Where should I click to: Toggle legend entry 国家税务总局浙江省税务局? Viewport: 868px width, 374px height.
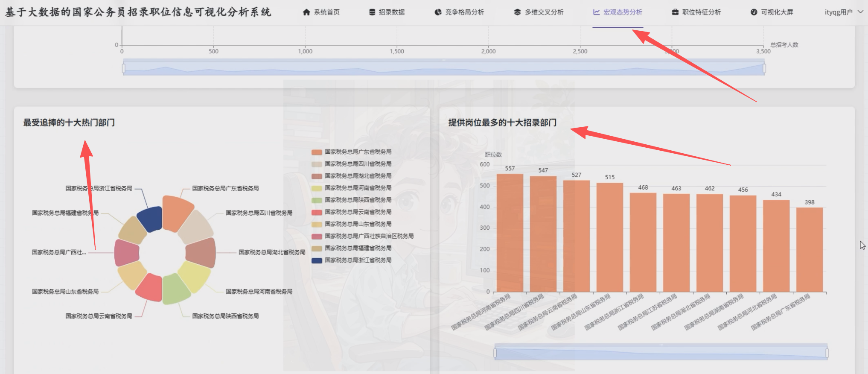352,260
